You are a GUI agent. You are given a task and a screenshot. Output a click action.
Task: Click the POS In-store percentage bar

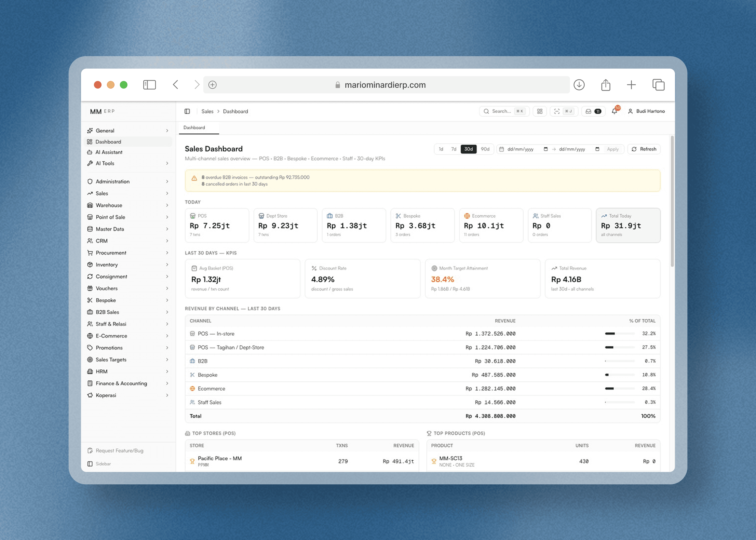[620, 333]
